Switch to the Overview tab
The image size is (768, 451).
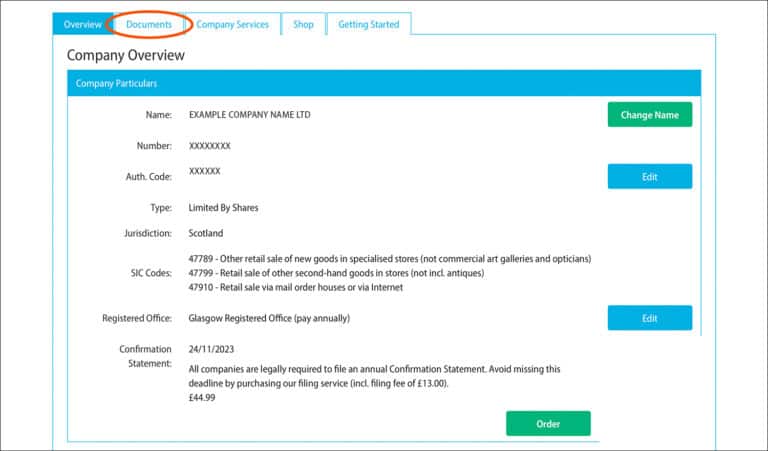[x=82, y=24]
